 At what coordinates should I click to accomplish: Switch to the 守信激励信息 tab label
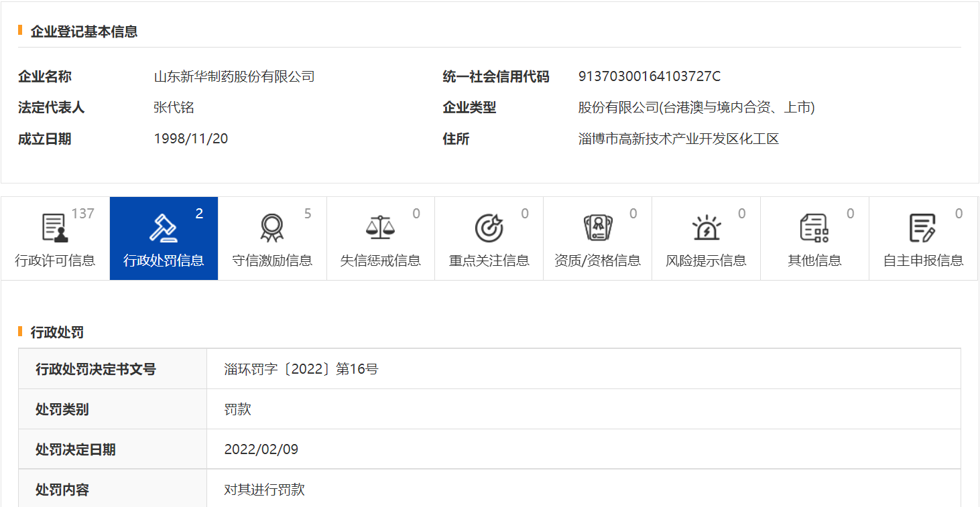point(272,261)
